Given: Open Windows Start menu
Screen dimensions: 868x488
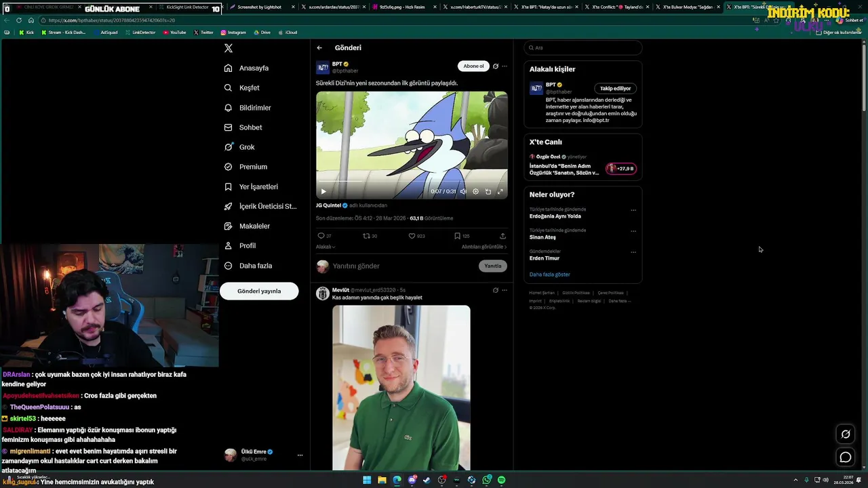Looking at the screenshot, I should (x=367, y=480).
